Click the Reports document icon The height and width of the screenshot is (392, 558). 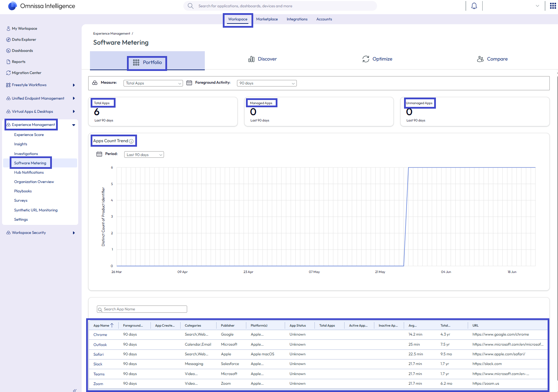pyautogui.click(x=8, y=62)
